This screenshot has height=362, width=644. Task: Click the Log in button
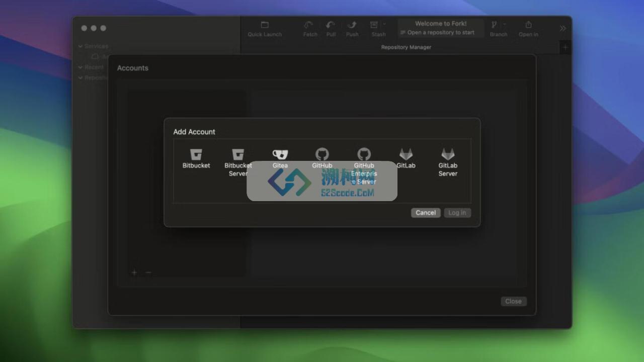[457, 213]
